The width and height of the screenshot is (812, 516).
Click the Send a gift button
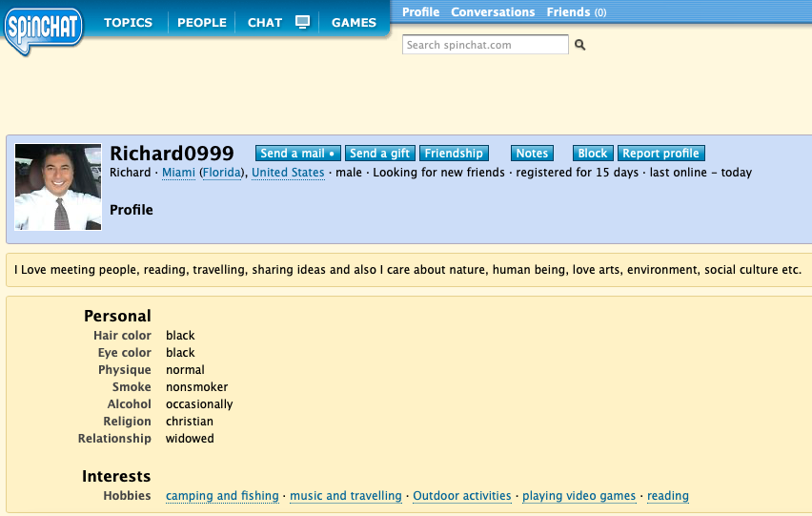[x=379, y=154]
